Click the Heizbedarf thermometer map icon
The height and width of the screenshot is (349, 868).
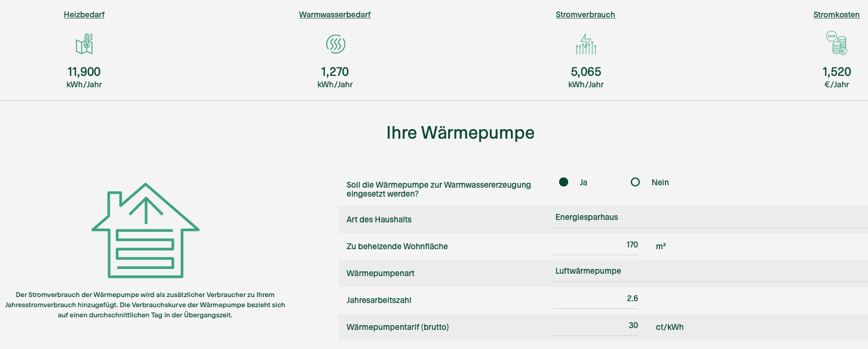[84, 44]
